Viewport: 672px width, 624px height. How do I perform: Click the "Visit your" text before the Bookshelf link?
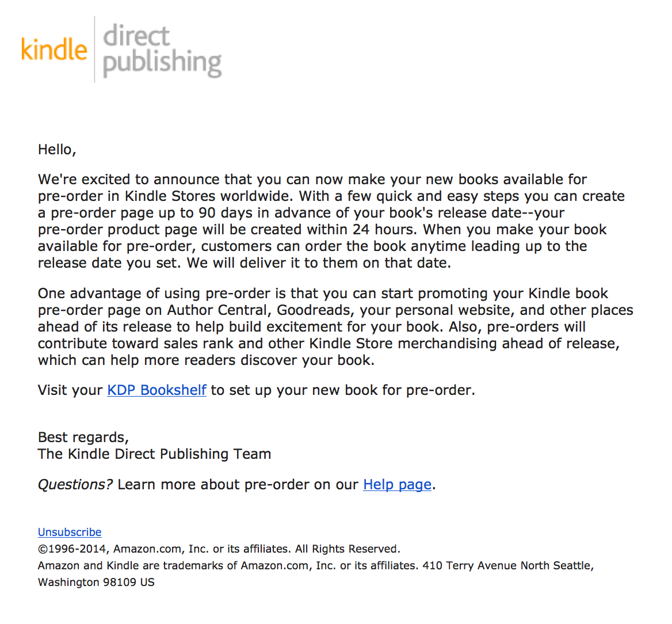pyautogui.click(x=70, y=390)
